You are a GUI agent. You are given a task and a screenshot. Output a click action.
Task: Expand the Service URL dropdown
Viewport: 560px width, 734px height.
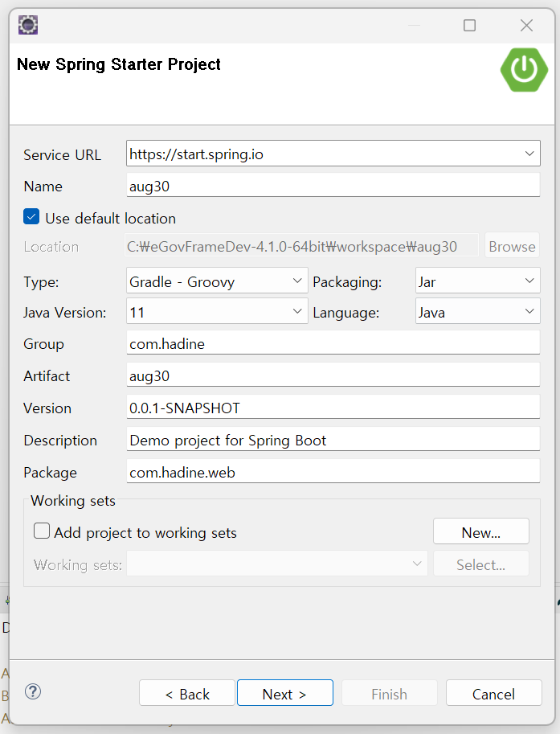[529, 154]
